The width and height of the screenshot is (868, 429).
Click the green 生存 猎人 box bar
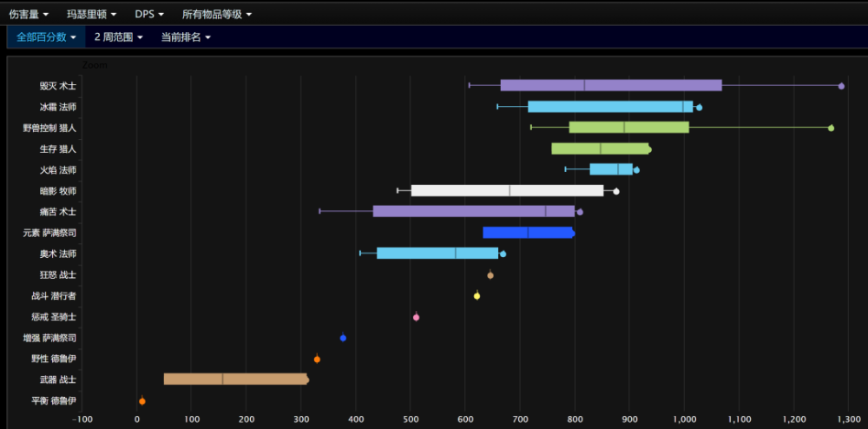pos(600,148)
